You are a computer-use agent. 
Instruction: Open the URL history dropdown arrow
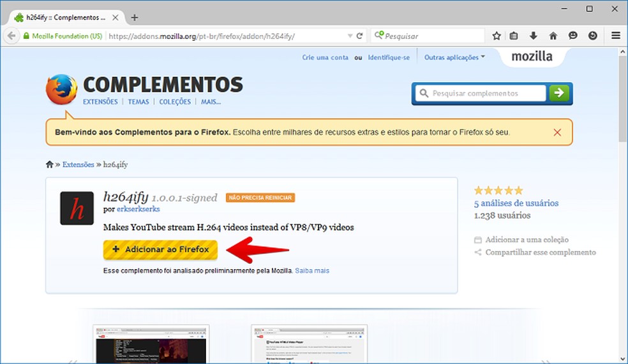(x=350, y=36)
